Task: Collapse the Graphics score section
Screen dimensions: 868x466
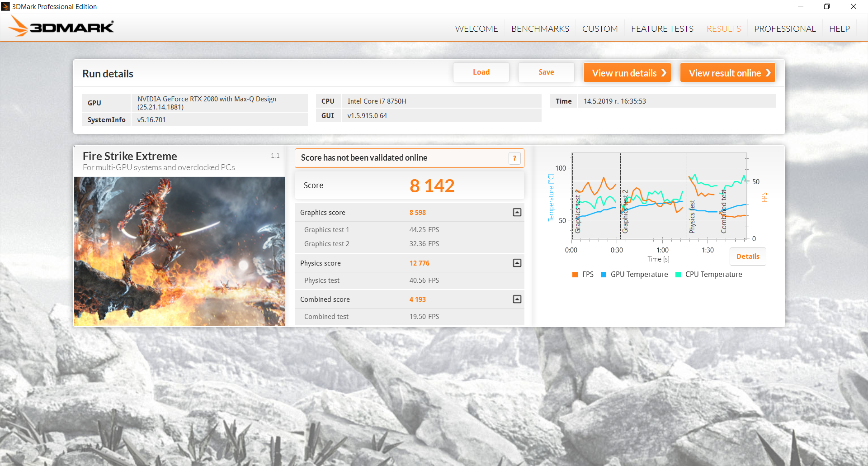Action: 517,212
